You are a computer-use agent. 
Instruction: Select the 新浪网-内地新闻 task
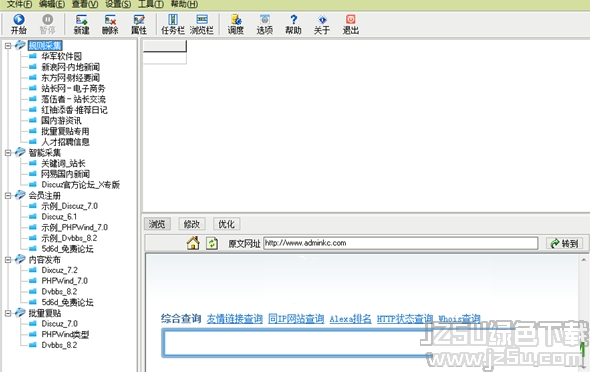70,67
